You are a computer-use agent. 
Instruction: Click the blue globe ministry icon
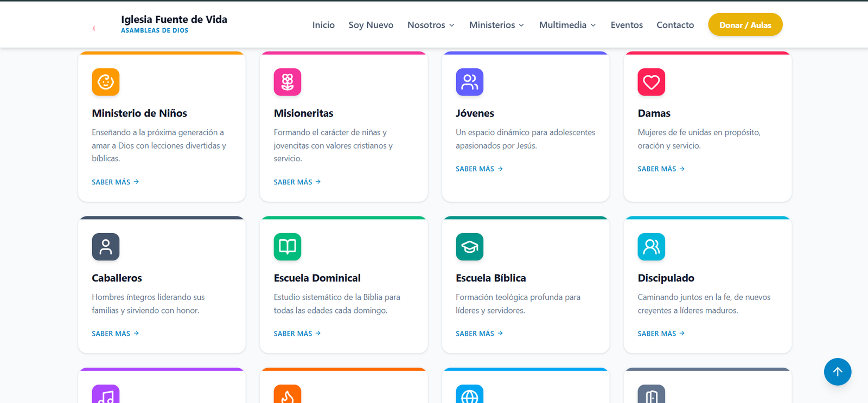point(470,394)
